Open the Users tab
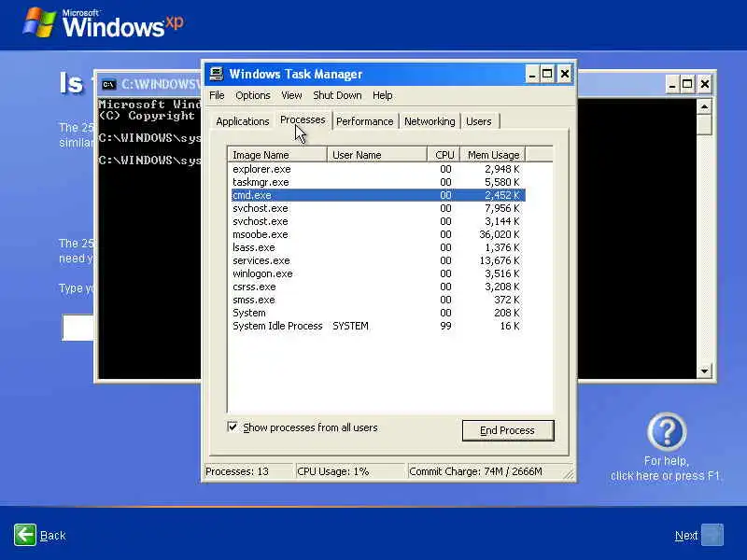Viewport: 747px width, 560px height. [479, 121]
